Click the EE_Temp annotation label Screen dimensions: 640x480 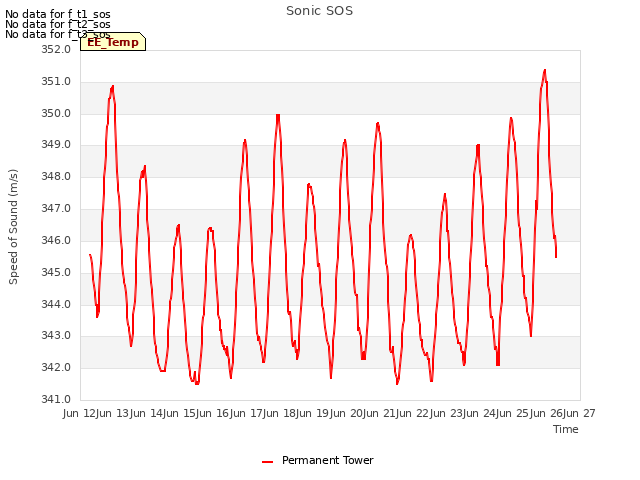(113, 42)
